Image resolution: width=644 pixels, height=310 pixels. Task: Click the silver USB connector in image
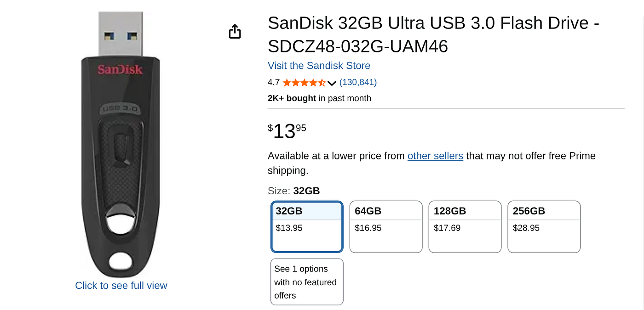(121, 35)
